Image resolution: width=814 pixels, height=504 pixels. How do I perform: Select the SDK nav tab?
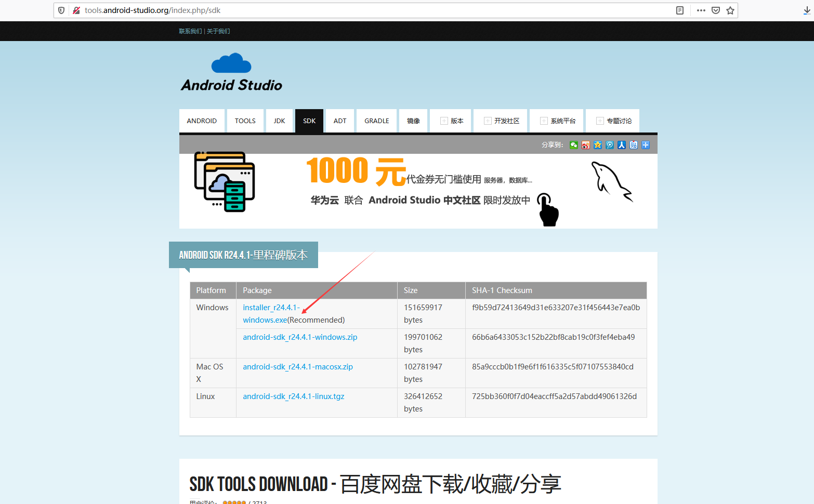point(309,121)
